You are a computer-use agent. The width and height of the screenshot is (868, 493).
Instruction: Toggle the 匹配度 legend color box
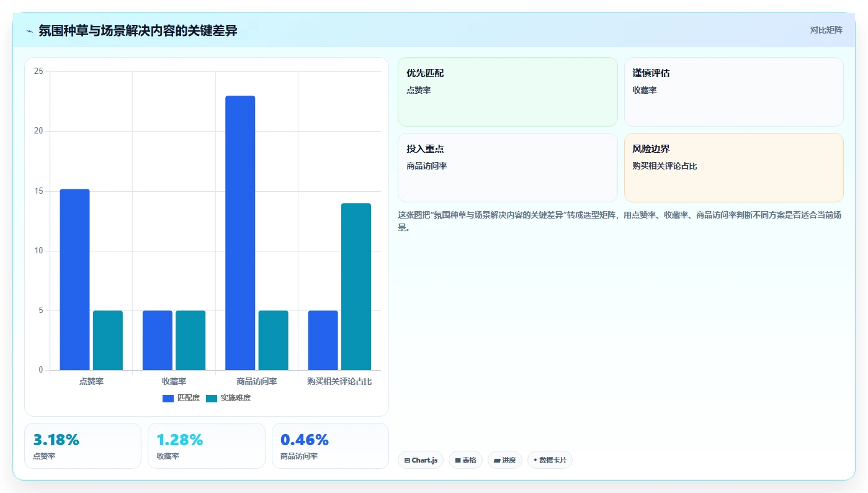click(168, 398)
